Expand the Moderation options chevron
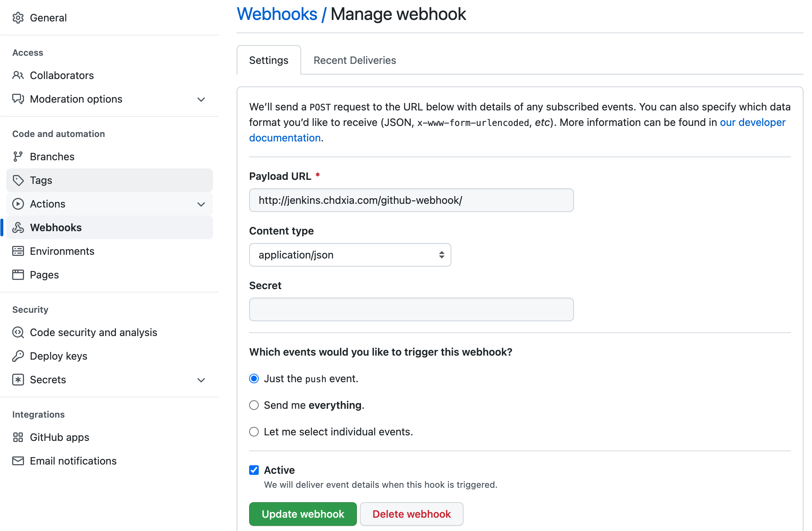The height and width of the screenshot is (531, 812). tap(201, 99)
